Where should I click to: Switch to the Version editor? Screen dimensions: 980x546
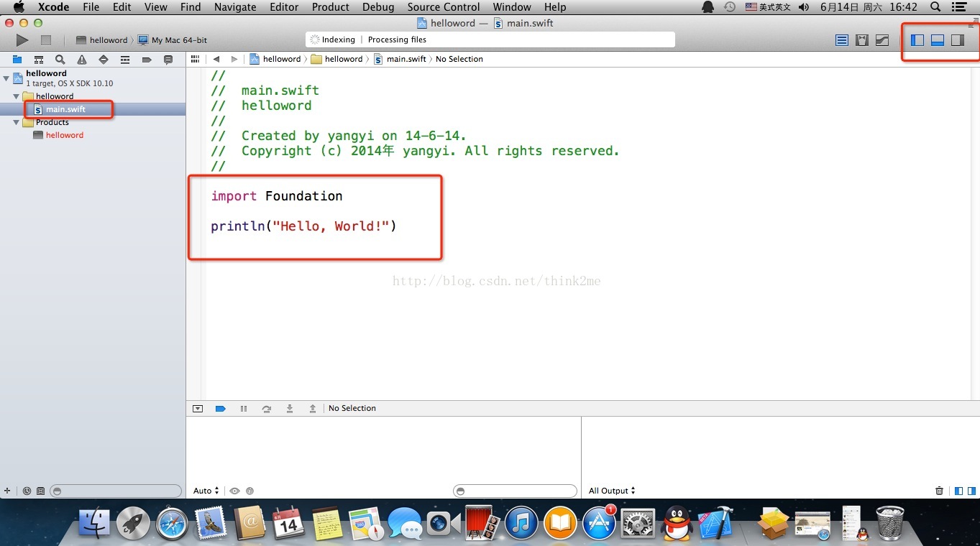tap(882, 40)
